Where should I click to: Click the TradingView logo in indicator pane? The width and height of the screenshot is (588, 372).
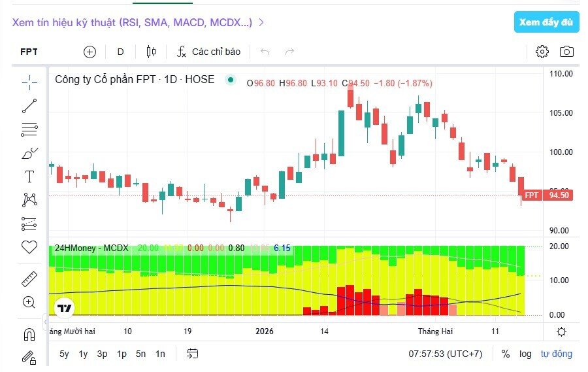[65, 308]
